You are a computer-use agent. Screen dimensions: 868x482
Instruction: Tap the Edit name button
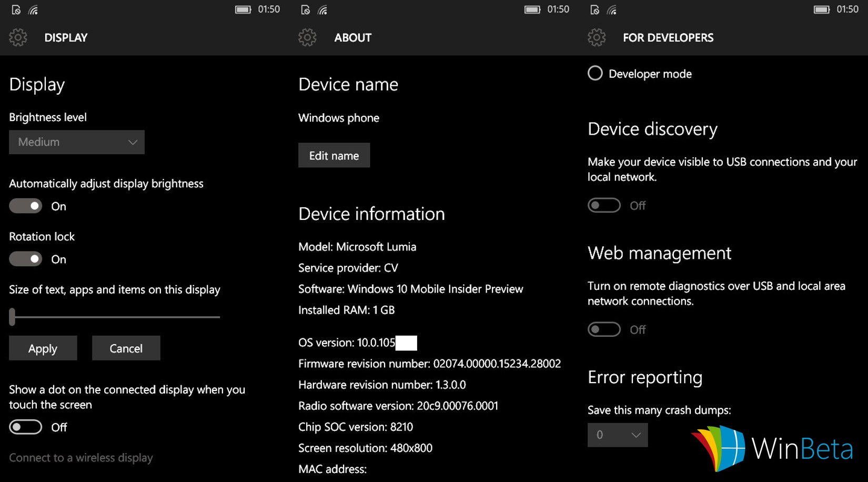334,155
